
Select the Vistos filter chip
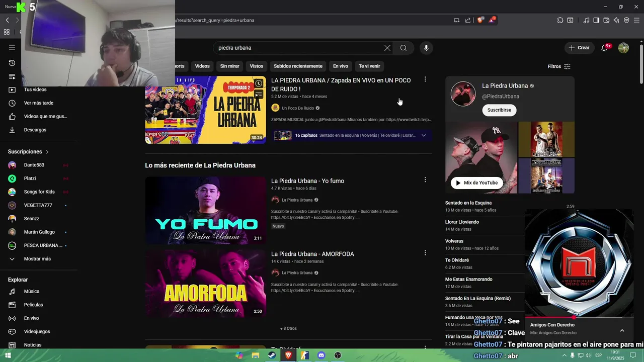tap(257, 66)
